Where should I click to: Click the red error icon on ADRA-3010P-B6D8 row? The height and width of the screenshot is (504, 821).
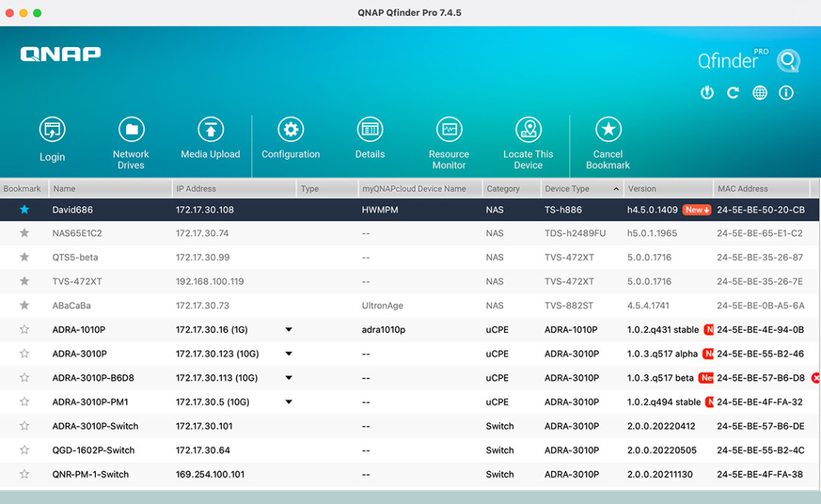pyautogui.click(x=816, y=378)
